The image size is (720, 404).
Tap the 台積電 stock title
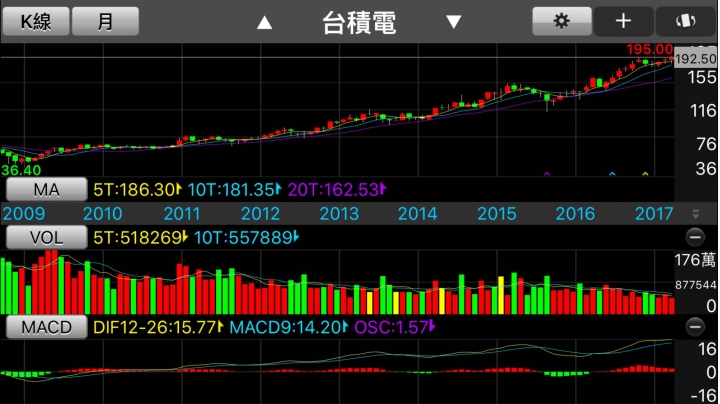tap(359, 22)
